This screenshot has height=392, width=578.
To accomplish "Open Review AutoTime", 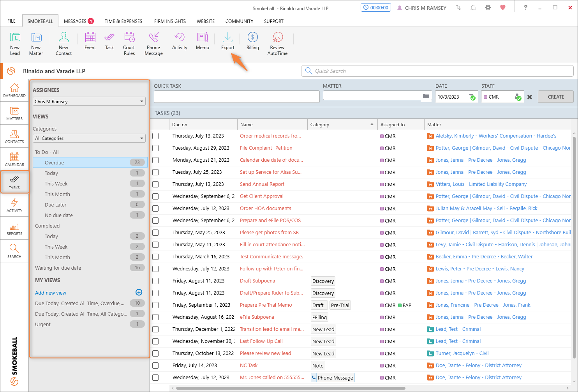I will tap(277, 44).
